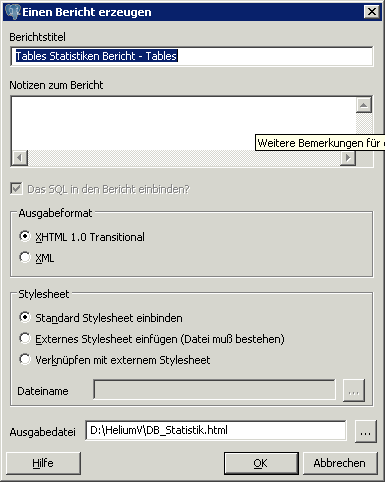
Task: Click inside the Notizen zum Bericht text area
Action: pyautogui.click(x=183, y=123)
